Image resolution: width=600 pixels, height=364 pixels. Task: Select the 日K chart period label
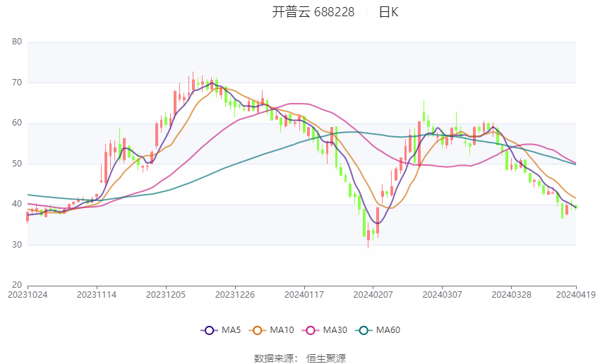[388, 12]
